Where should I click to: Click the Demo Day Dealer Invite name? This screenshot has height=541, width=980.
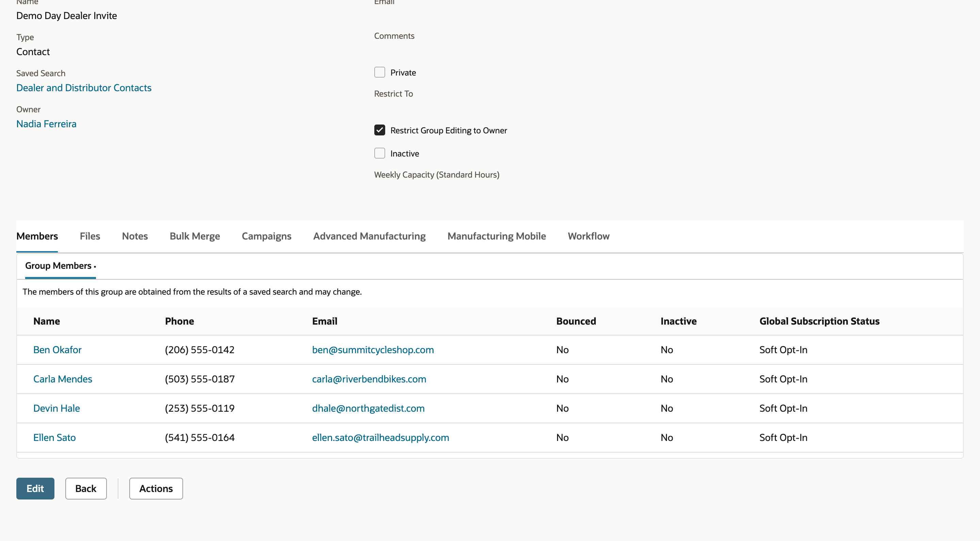(x=67, y=16)
